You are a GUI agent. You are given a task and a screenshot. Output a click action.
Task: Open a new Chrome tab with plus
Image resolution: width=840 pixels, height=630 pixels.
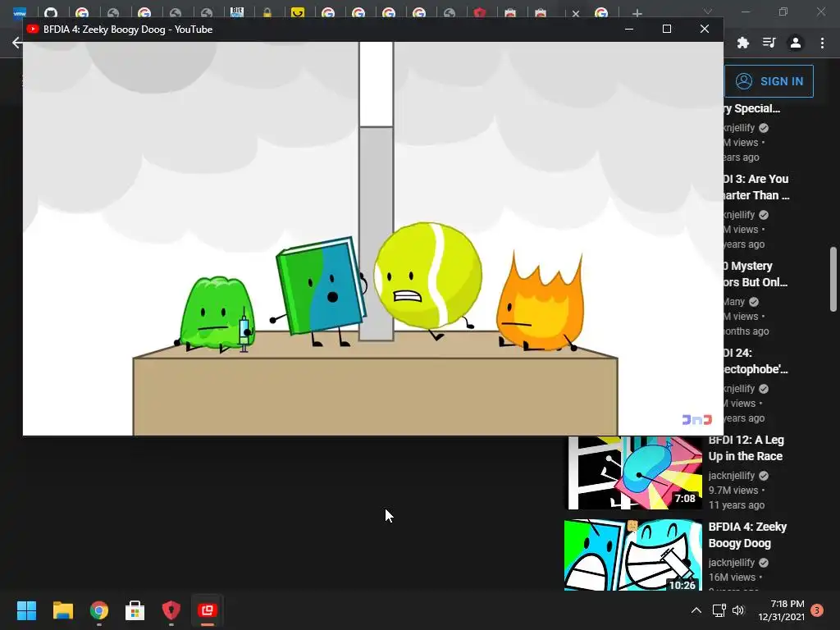coord(637,13)
